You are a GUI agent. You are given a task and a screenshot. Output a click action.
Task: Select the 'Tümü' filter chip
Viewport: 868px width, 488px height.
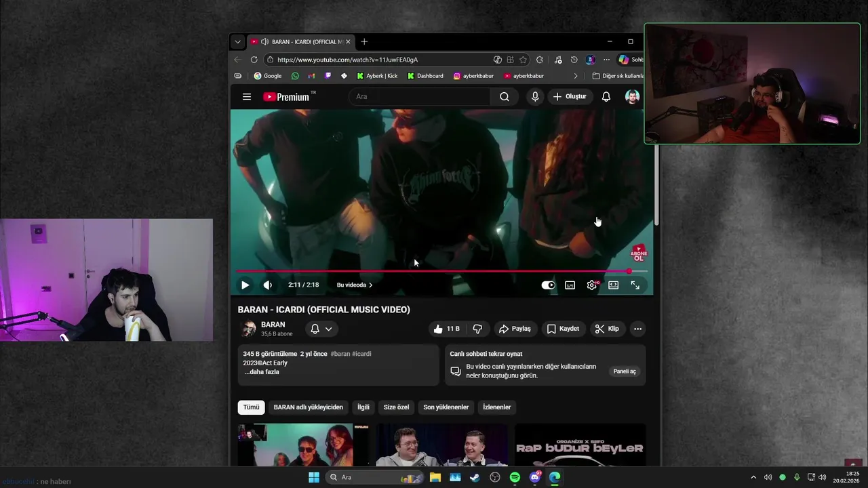[252, 407]
